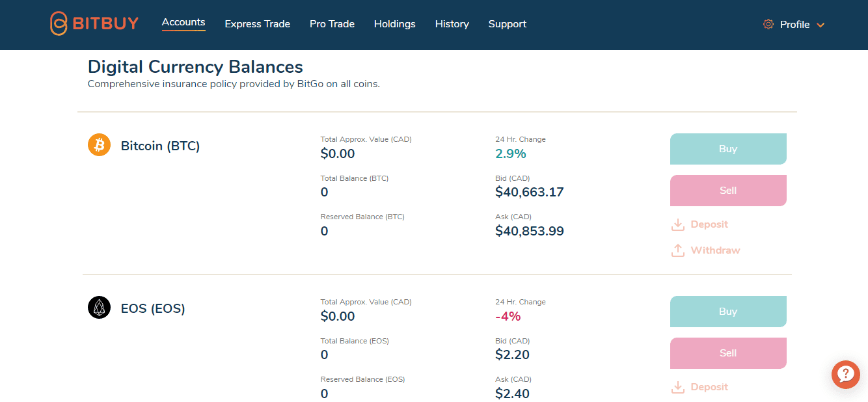Open the Accounts tab
The image size is (868, 402).
183,22
